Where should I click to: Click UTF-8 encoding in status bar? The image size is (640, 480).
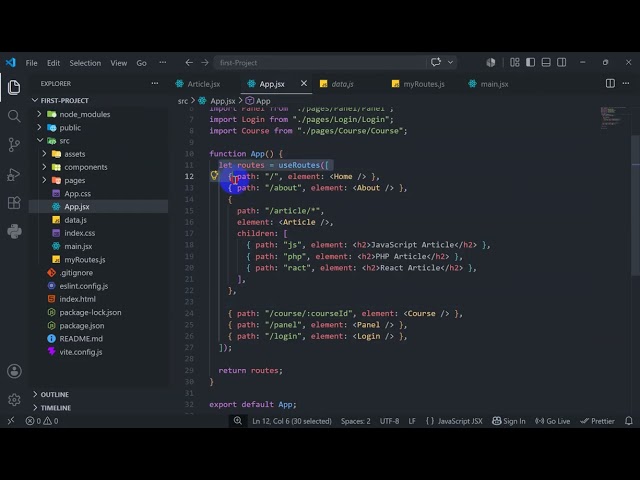pos(389,421)
